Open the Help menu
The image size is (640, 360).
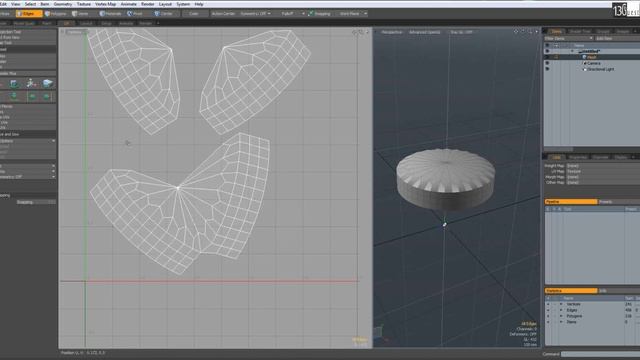coord(199,4)
